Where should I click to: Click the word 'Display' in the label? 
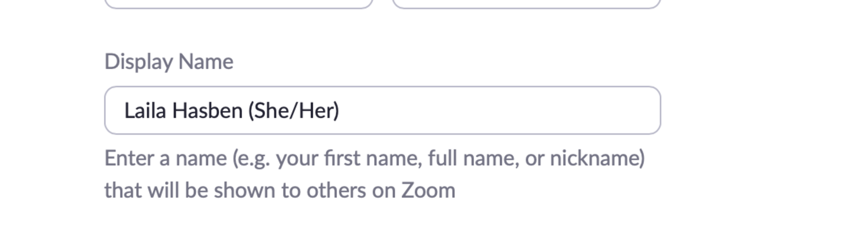pyautogui.click(x=139, y=62)
